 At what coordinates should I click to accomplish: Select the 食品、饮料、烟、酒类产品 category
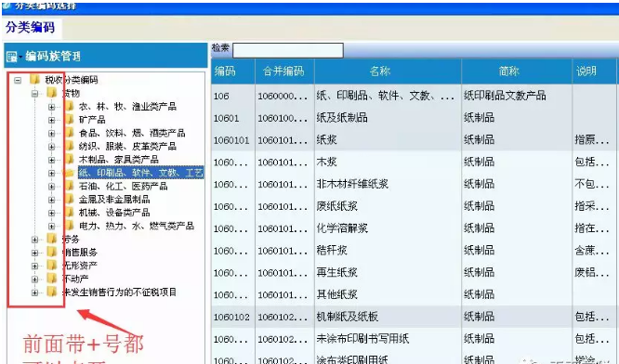tap(131, 133)
